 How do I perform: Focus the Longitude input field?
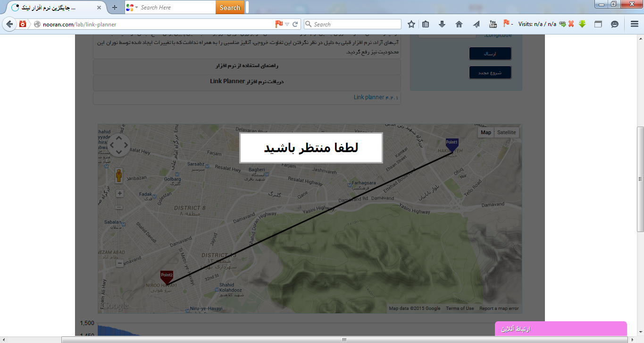(x=447, y=34)
